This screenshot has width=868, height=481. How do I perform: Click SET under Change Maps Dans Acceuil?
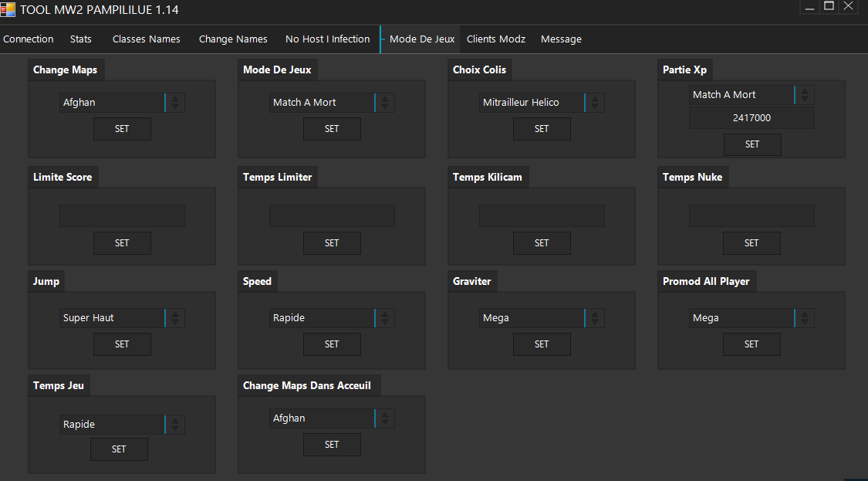(332, 445)
